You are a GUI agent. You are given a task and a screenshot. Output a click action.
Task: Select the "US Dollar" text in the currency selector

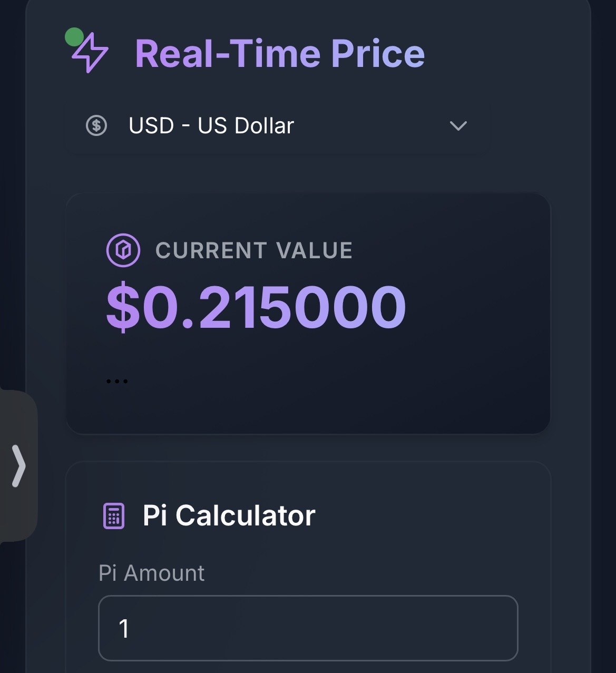tap(246, 125)
